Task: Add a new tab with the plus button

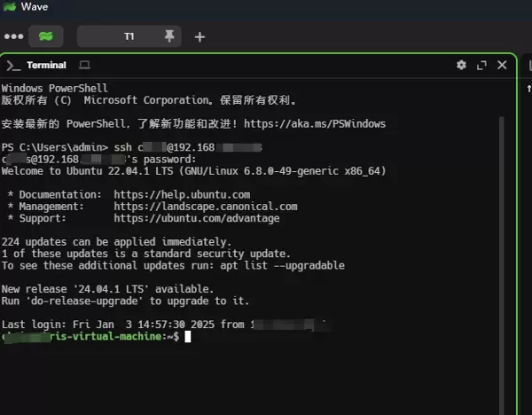Action: pyautogui.click(x=199, y=36)
